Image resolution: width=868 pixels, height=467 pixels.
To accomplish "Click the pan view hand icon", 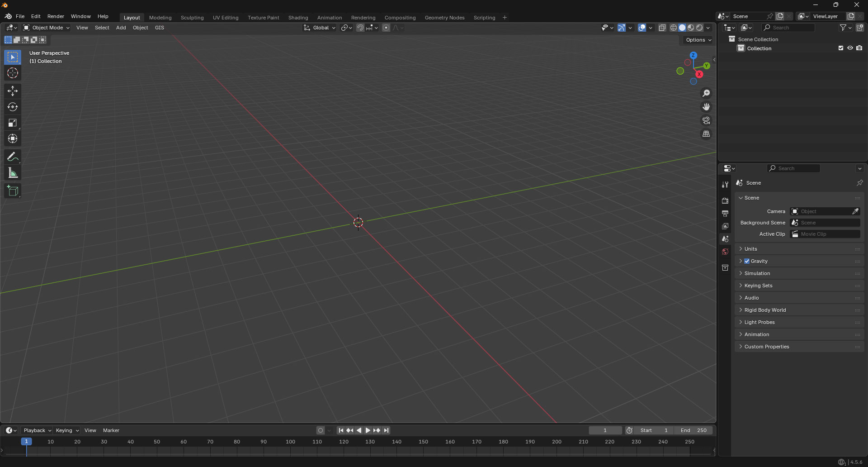I will point(706,107).
